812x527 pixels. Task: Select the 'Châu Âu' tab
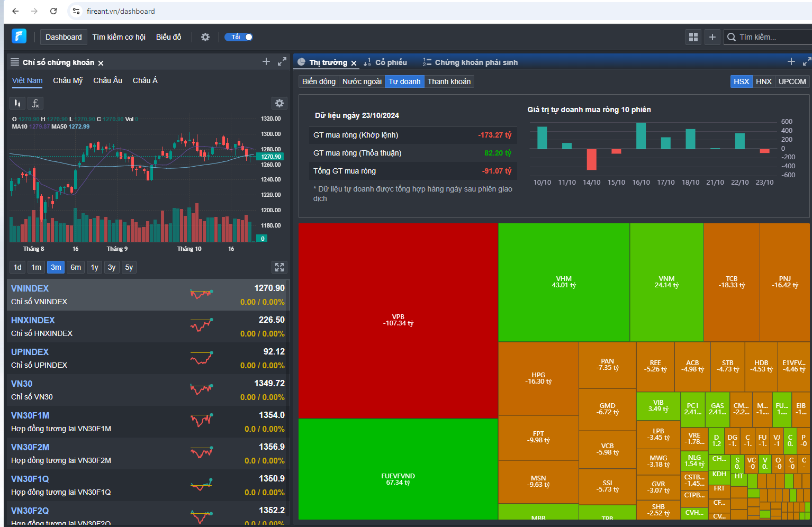[x=107, y=80]
